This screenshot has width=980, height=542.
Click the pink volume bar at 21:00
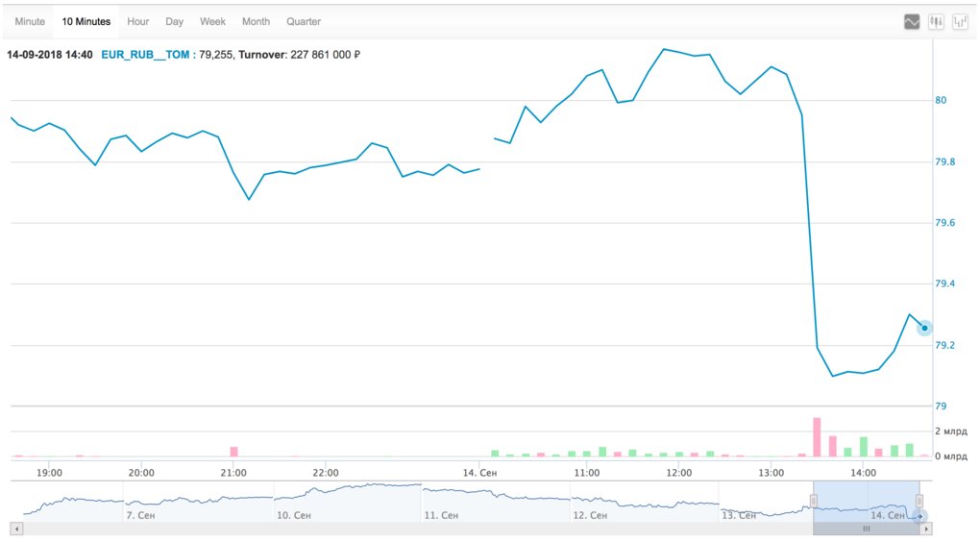(233, 452)
